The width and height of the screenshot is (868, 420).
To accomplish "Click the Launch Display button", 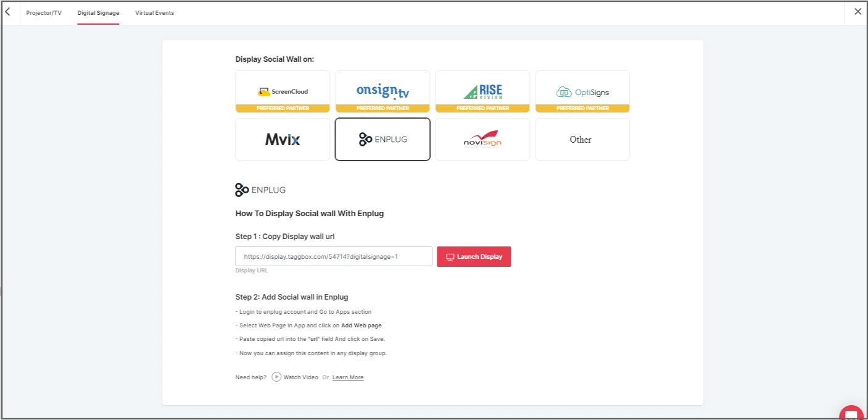I will [474, 257].
